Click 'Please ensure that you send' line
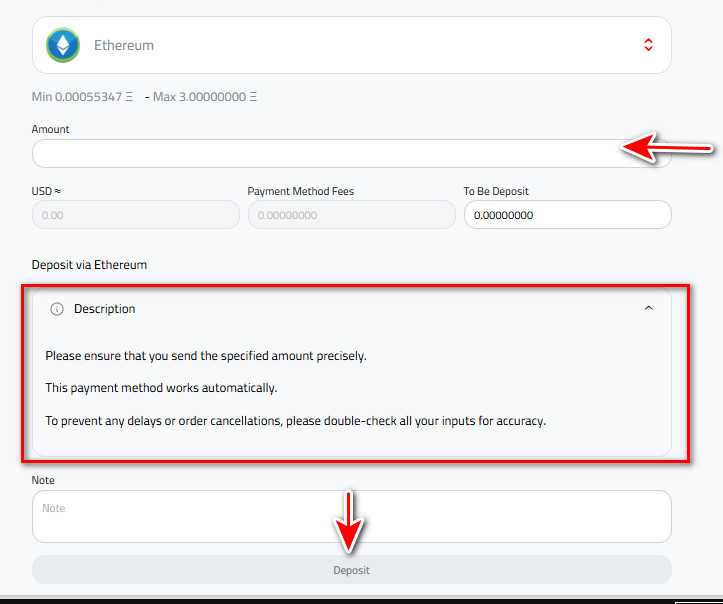This screenshot has width=723, height=604. click(206, 356)
